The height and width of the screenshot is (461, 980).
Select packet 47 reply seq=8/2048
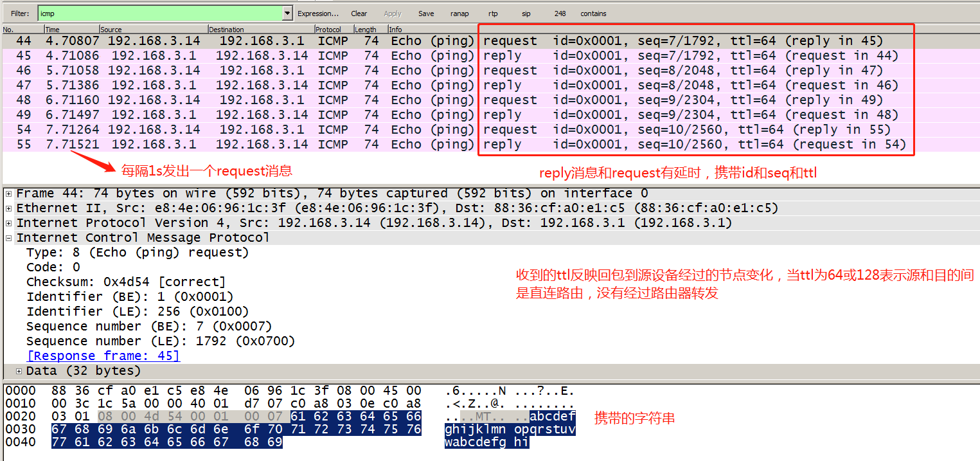[x=491, y=86]
